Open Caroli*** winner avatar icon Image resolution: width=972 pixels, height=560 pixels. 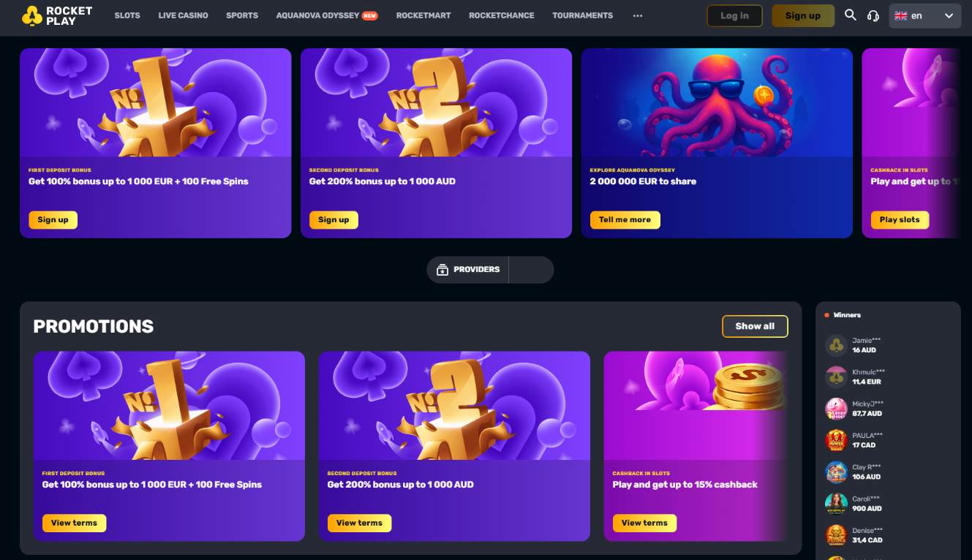tap(836, 504)
